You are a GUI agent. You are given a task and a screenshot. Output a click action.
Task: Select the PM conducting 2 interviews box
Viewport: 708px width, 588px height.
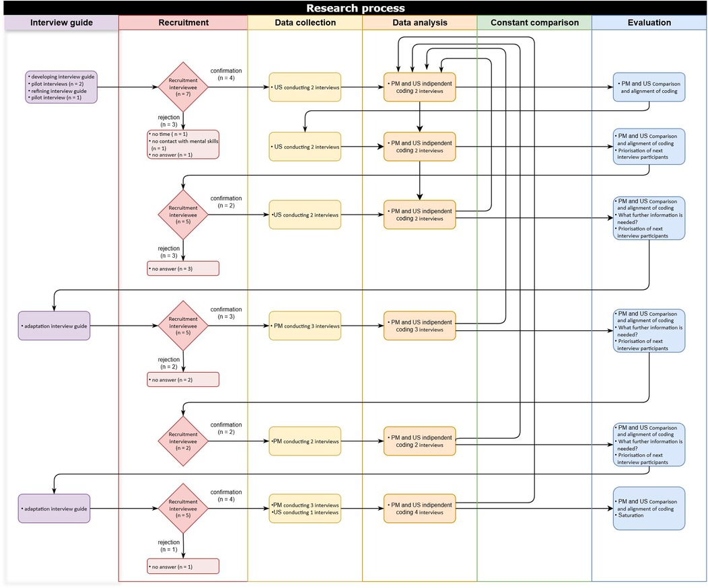point(305,441)
